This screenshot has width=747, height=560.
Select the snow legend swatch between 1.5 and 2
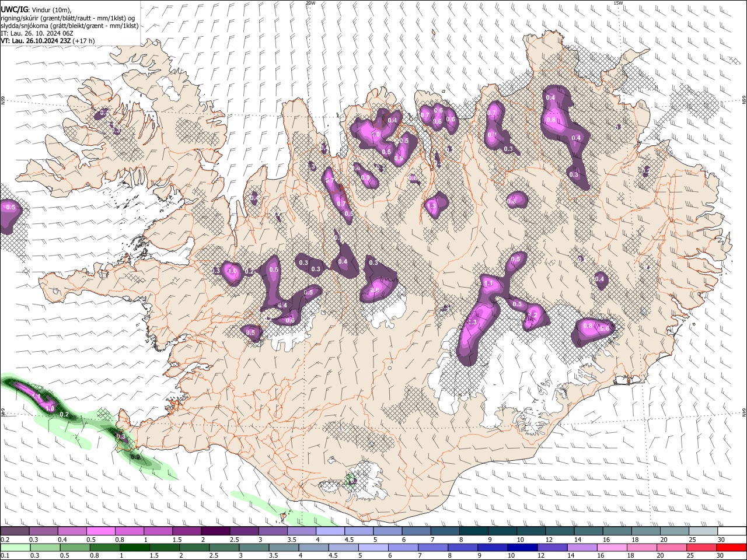point(187,531)
